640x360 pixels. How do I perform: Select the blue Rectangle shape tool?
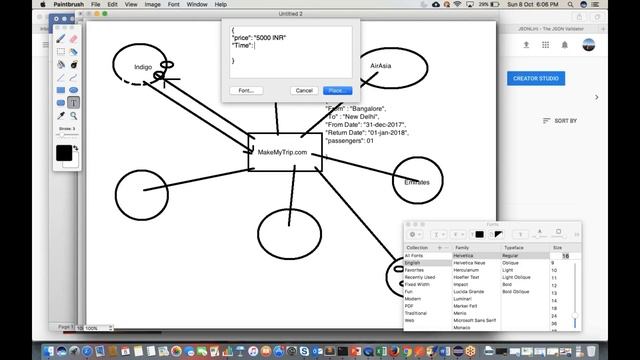61,90
